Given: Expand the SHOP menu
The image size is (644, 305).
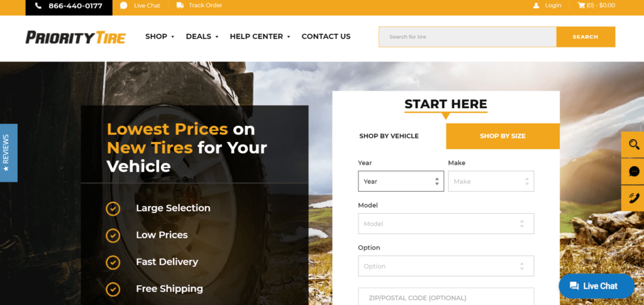Looking at the screenshot, I should tap(160, 36).
